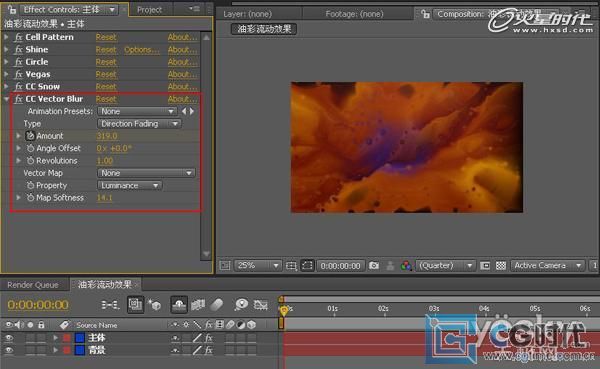Image resolution: width=600 pixels, height=369 pixels.
Task: Click Options for the Shine effect
Action: 142,50
